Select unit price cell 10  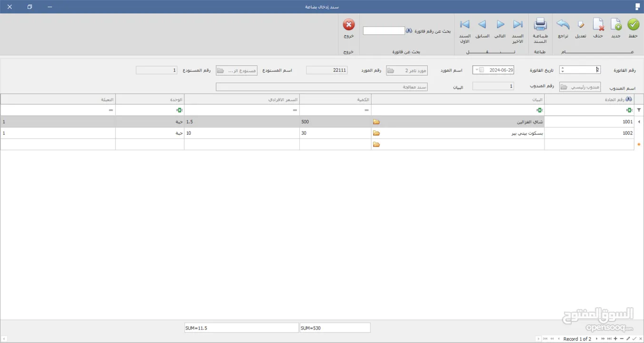pos(242,133)
